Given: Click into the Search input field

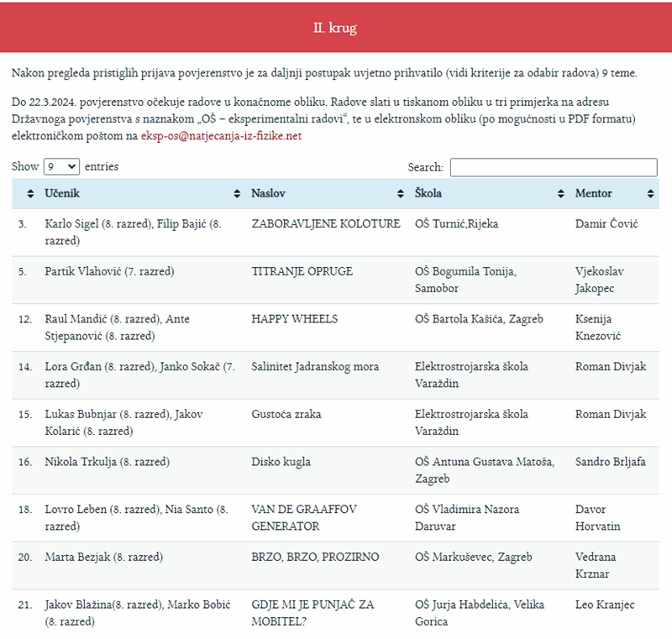Looking at the screenshot, I should click(554, 167).
